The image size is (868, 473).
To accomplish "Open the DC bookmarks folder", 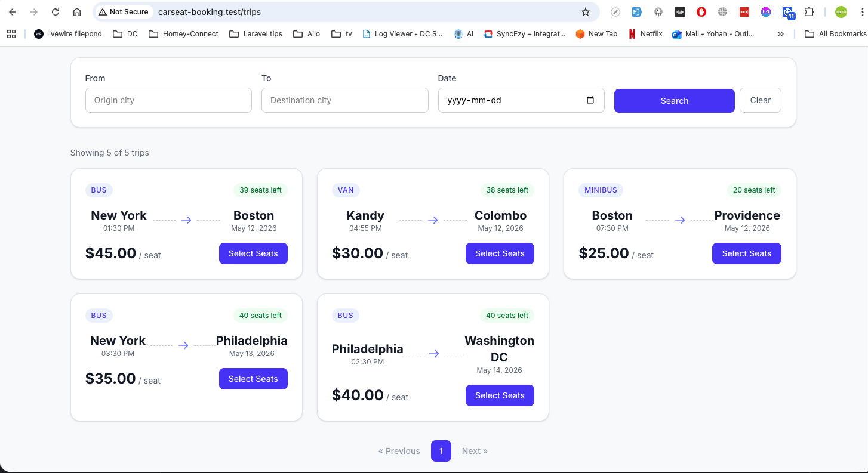I will (x=125, y=34).
